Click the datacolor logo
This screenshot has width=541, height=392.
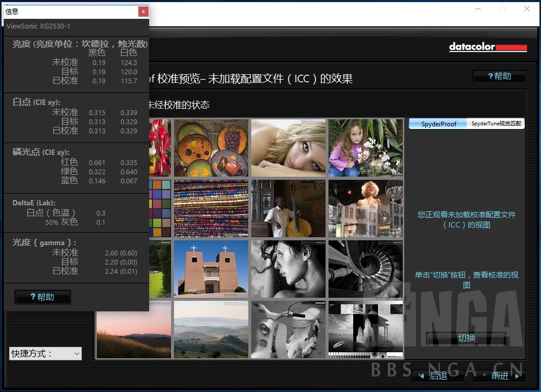(x=487, y=47)
